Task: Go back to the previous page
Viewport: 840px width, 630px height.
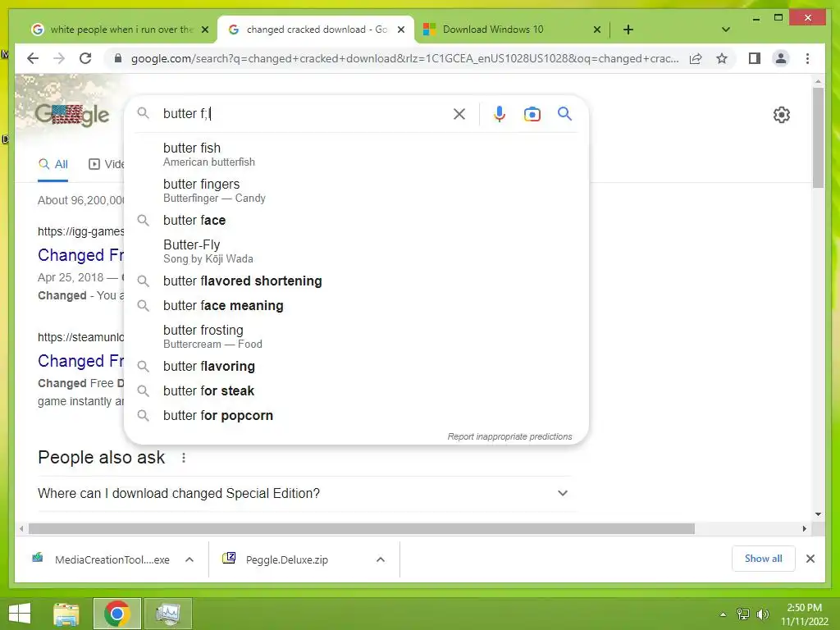Action: click(x=33, y=58)
